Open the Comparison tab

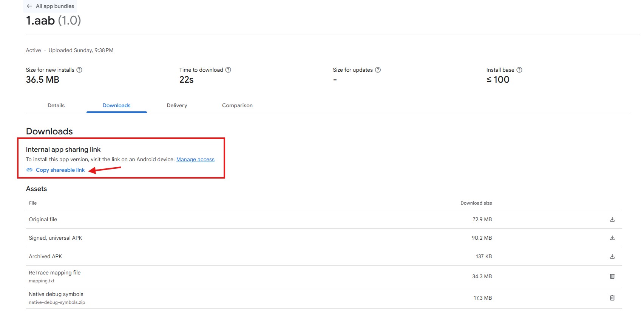coord(237,105)
